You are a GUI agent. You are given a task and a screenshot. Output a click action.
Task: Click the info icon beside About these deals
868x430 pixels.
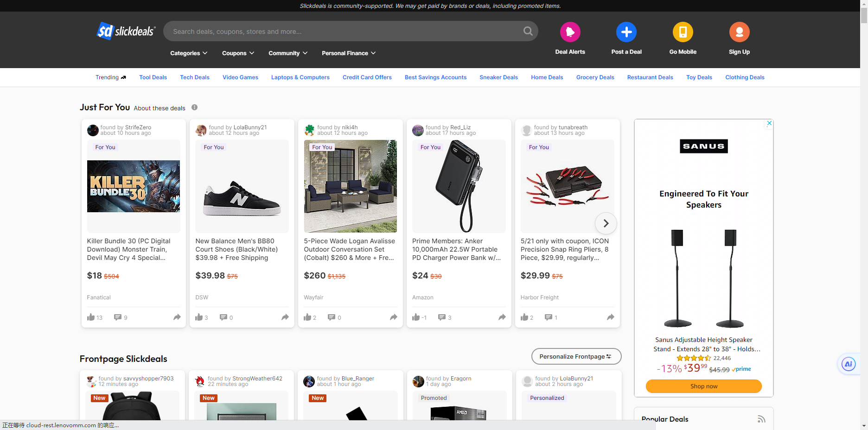(195, 107)
